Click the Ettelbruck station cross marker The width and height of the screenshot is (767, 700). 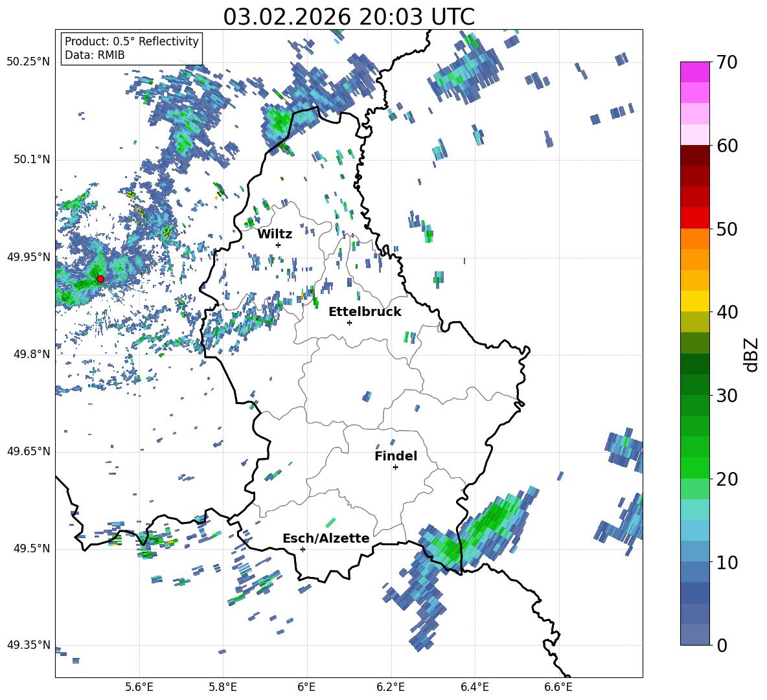click(349, 322)
